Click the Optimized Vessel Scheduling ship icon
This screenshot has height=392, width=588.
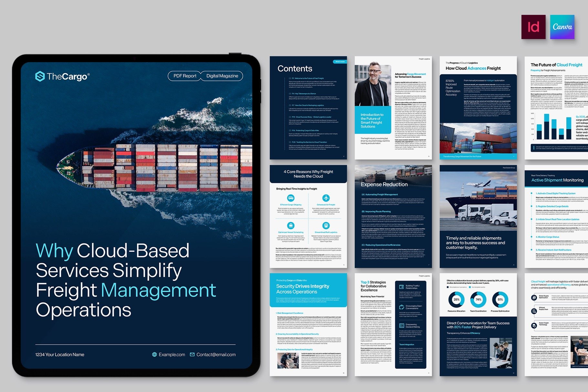290,225
